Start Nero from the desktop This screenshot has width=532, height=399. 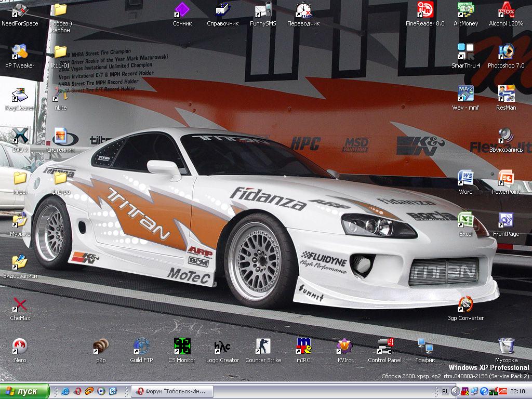[20, 351]
